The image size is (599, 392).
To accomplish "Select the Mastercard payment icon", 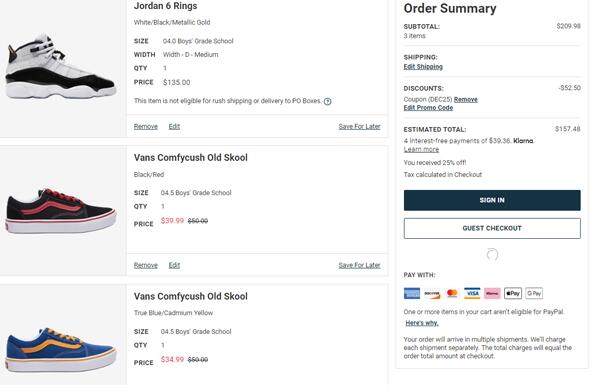I will pyautogui.click(x=452, y=293).
